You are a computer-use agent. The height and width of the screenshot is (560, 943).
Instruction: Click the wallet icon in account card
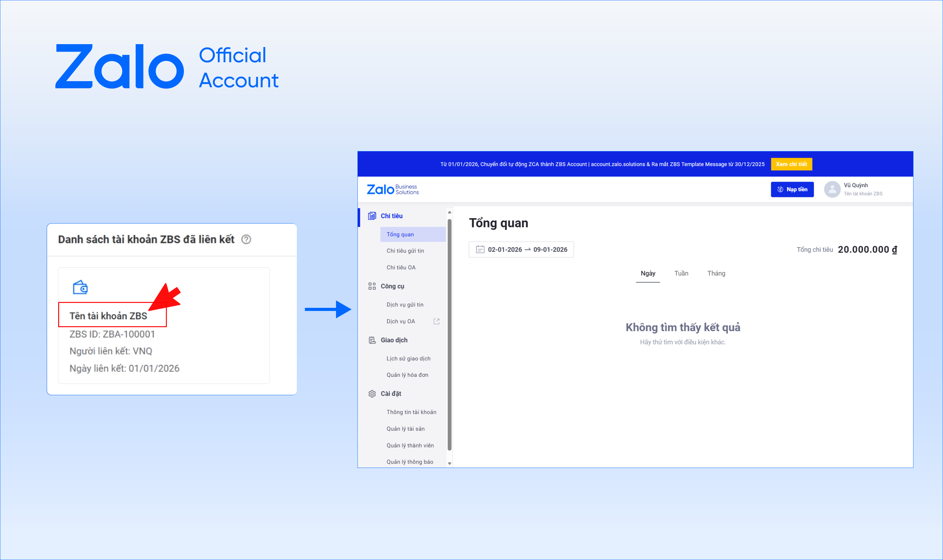tap(80, 288)
